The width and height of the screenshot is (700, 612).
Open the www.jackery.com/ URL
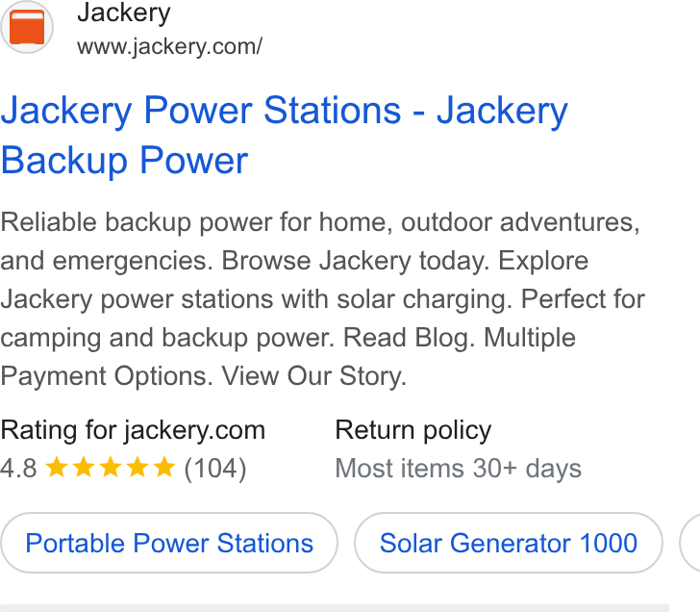click(x=169, y=47)
